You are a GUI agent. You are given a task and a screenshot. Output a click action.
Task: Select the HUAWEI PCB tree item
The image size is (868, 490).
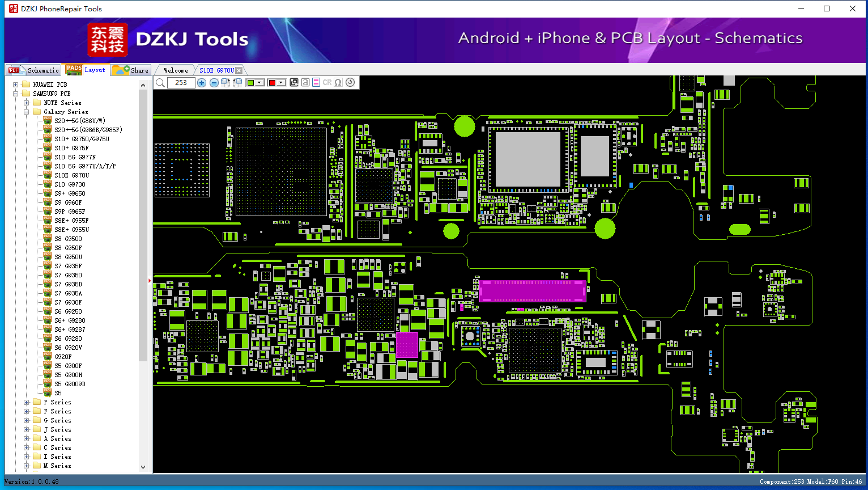50,85
